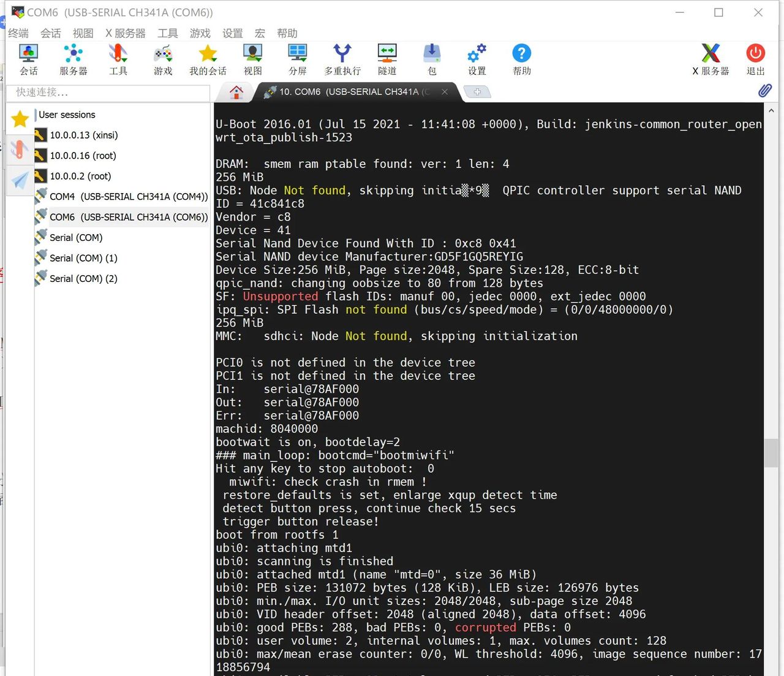
Task: Close the COM6 terminal tab
Action: pos(445,92)
